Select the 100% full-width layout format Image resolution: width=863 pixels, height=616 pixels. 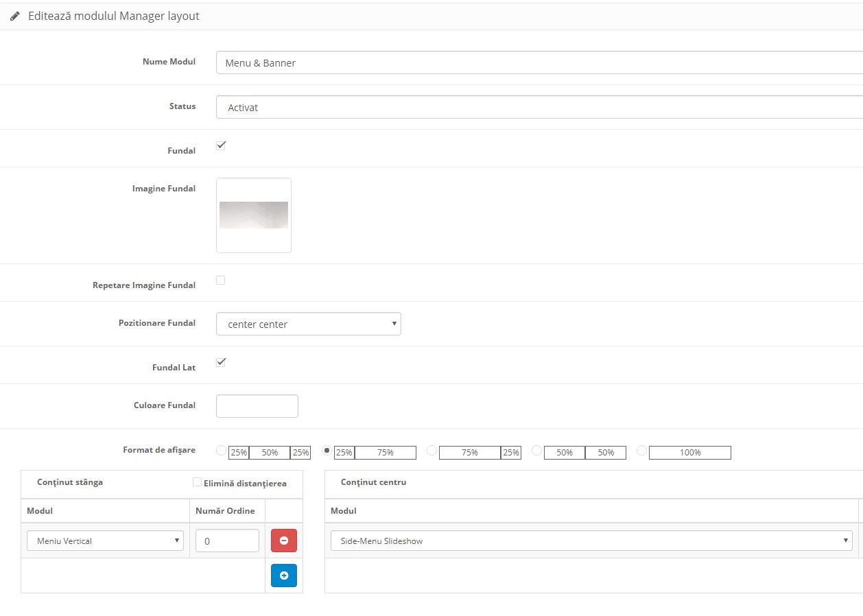point(641,451)
